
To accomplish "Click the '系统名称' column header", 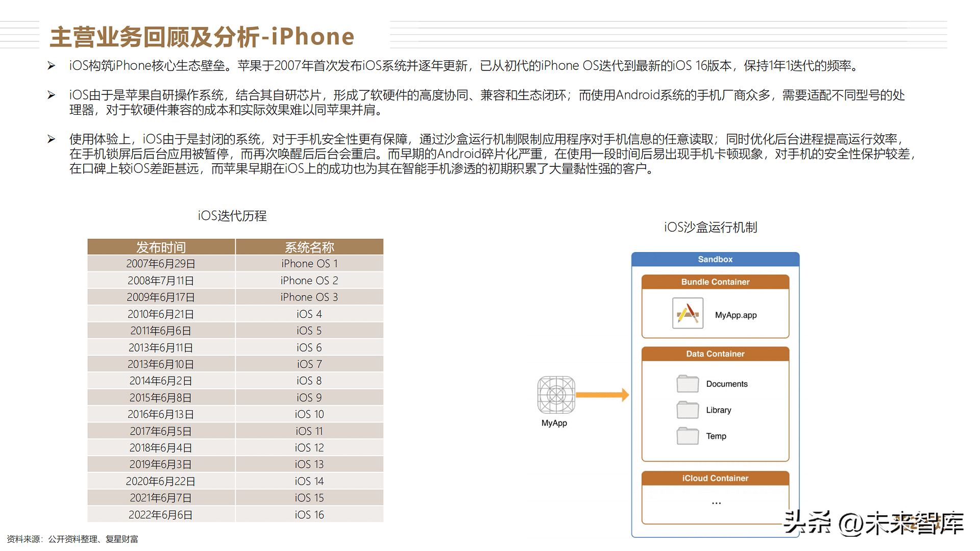I will coord(309,247).
